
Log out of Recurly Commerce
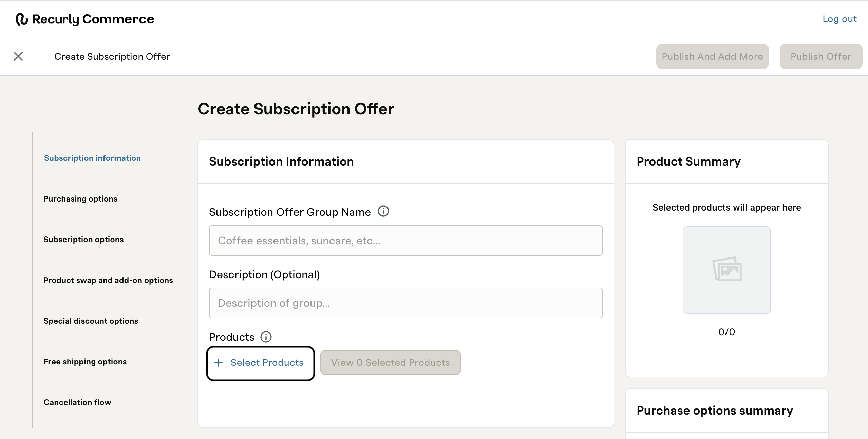click(839, 19)
